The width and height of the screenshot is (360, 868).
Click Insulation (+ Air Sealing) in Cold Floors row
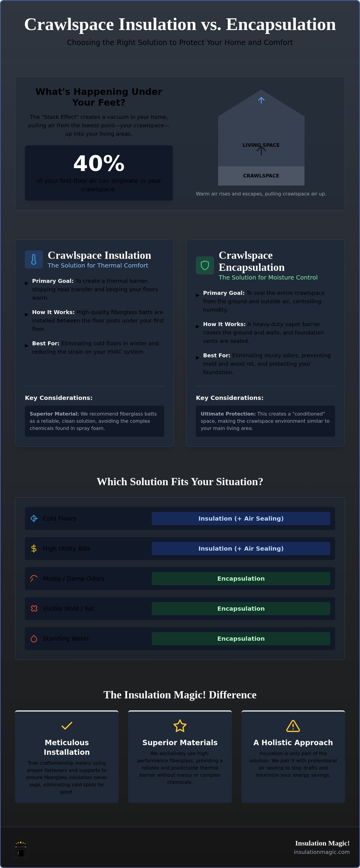click(x=241, y=518)
